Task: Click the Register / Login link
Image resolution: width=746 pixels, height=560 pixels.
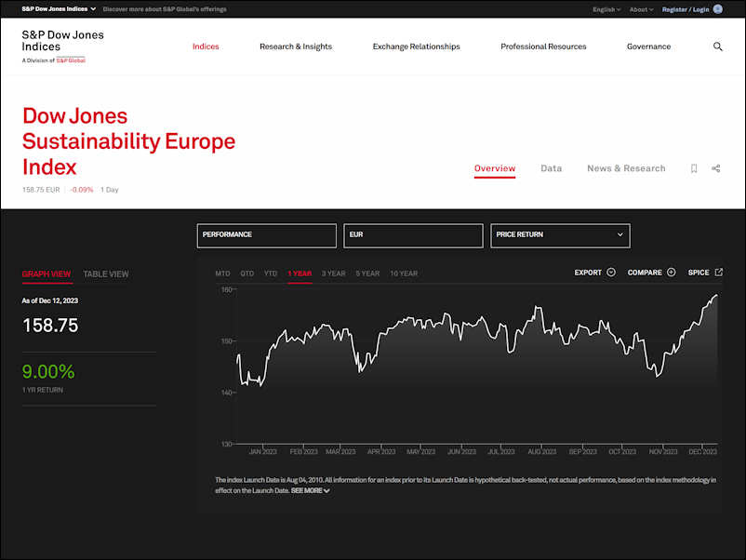Action: tap(686, 9)
